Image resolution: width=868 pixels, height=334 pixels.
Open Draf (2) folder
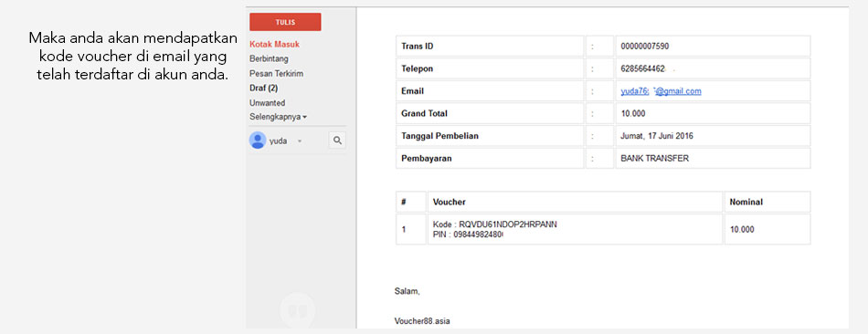coord(263,88)
